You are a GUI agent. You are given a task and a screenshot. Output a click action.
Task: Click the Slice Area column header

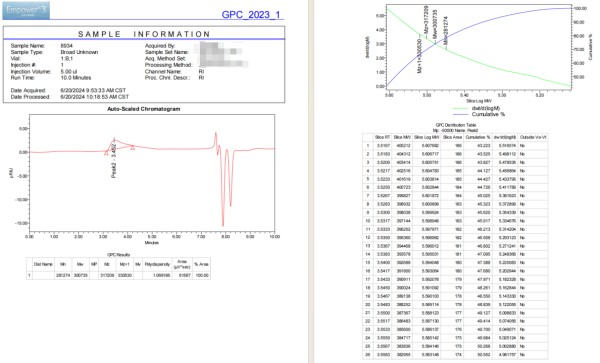coord(452,137)
